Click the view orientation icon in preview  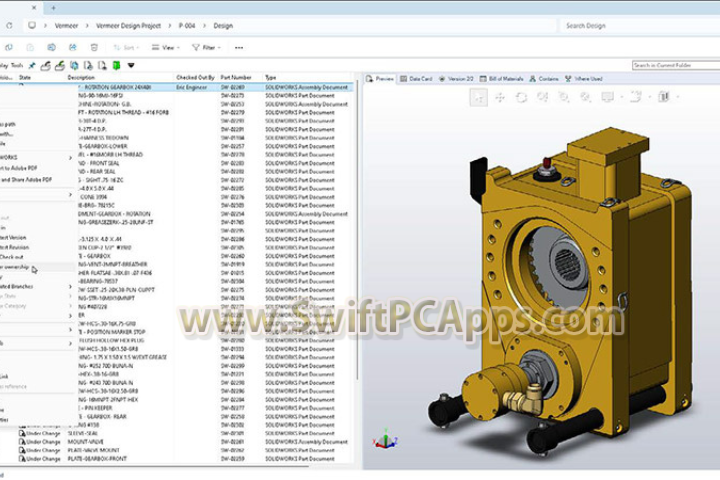(x=636, y=97)
